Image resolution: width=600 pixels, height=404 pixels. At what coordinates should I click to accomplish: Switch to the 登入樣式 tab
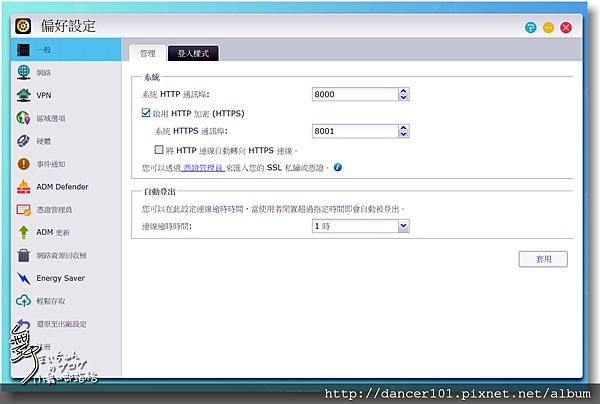click(x=193, y=53)
